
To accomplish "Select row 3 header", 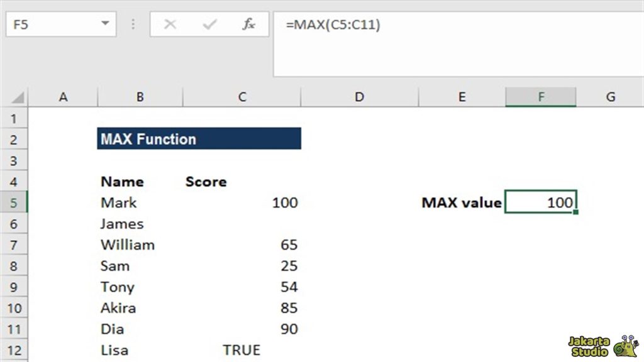I will pyautogui.click(x=14, y=160).
